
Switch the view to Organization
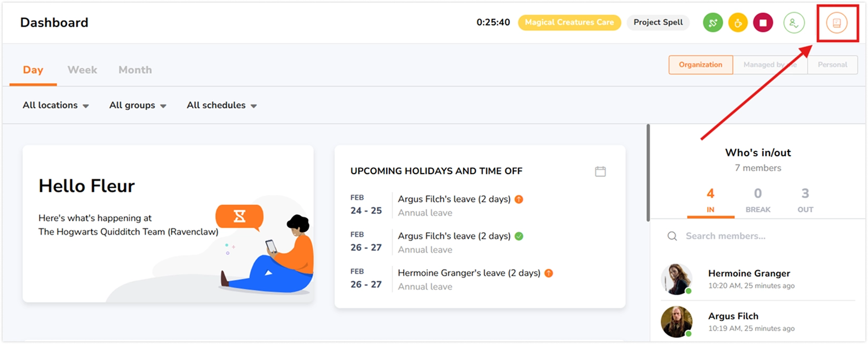(700, 65)
